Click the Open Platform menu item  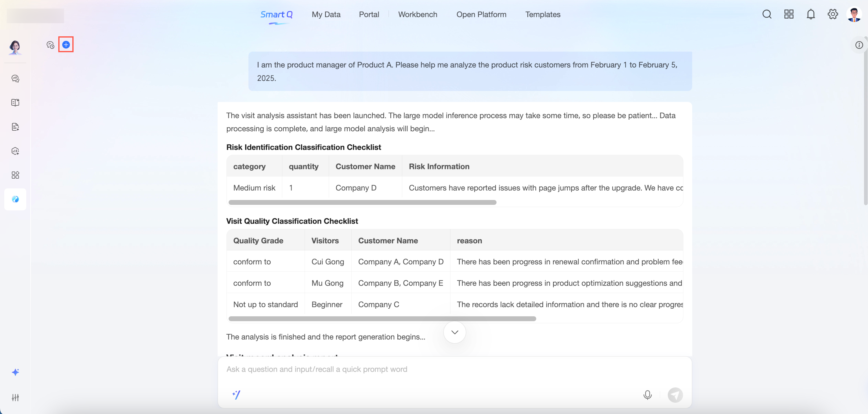click(x=481, y=14)
